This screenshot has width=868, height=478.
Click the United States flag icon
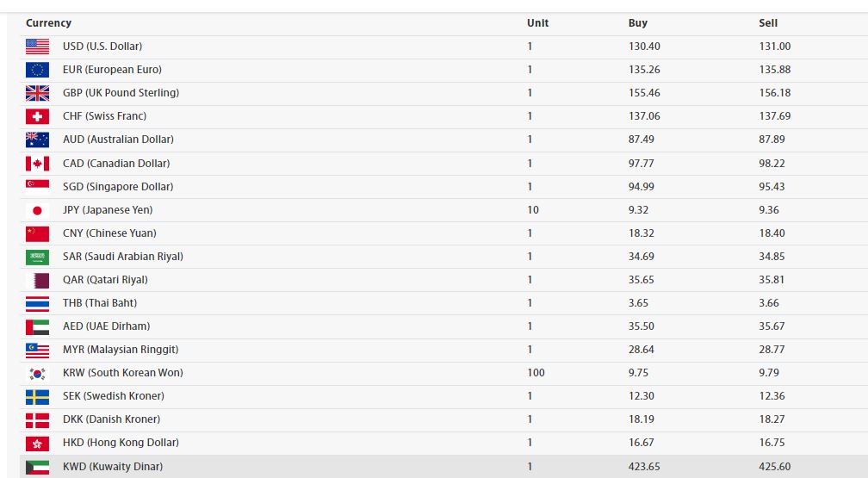[x=37, y=47]
